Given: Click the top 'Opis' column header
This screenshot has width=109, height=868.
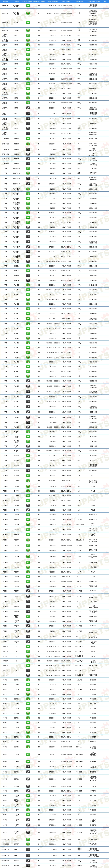Looking at the screenshot, I should [x=105, y=1].
